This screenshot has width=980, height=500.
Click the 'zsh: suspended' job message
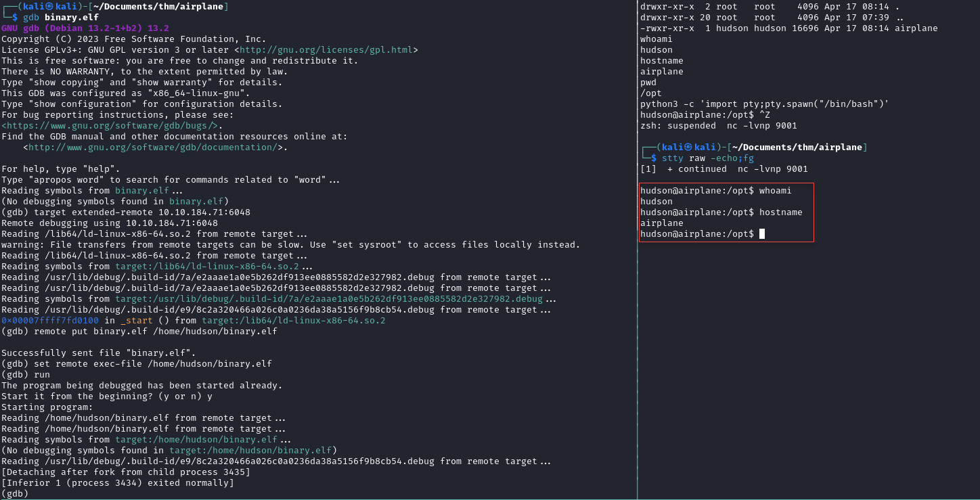pyautogui.click(x=718, y=126)
